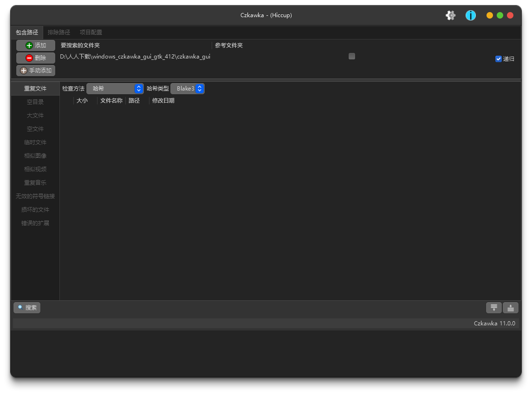Choose 重复音乐 from the left list
Image resolution: width=532 pixels, height=395 pixels.
[35, 183]
